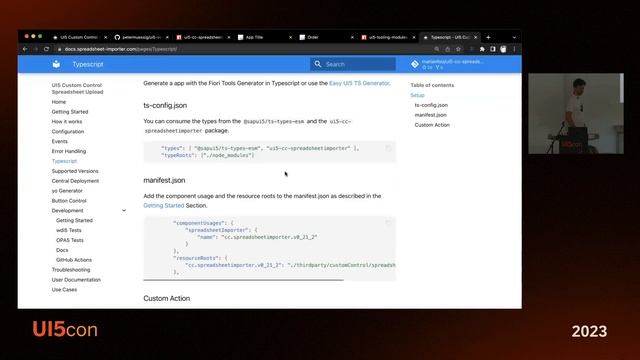The image size is (640, 360).
Task: Reload the docs page
Action: (47, 49)
